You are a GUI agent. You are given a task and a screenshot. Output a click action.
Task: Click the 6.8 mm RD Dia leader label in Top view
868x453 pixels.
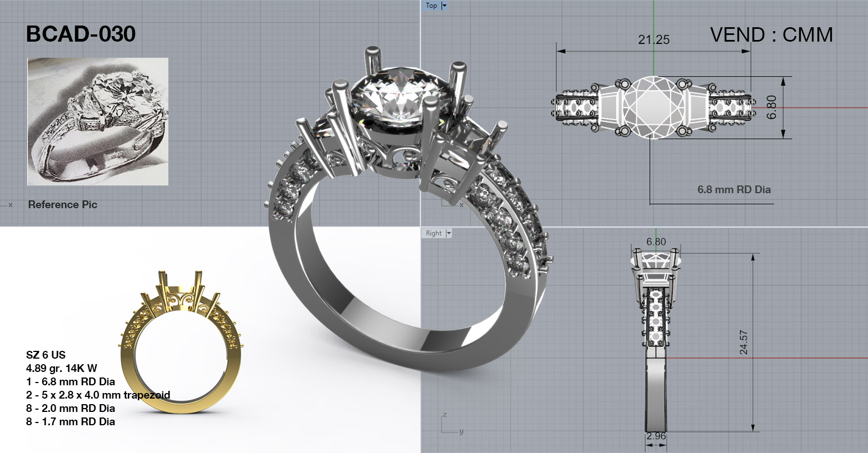734,190
